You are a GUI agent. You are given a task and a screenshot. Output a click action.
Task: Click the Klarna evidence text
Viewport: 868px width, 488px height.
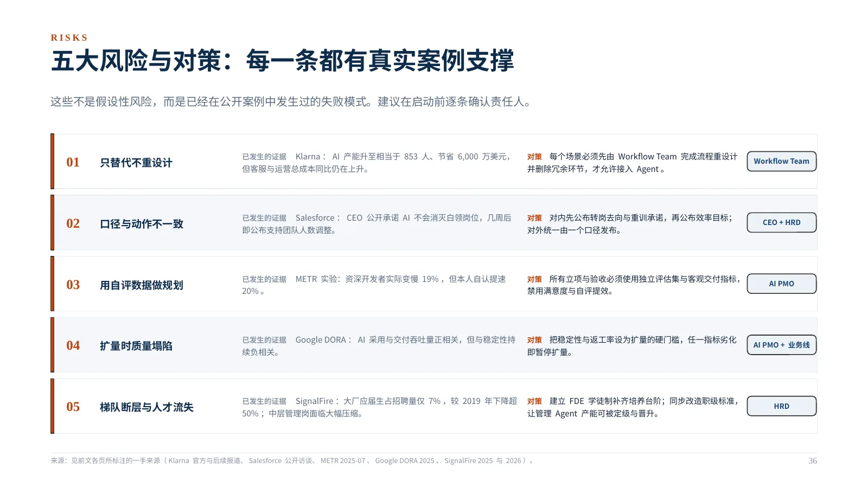pyautogui.click(x=377, y=163)
